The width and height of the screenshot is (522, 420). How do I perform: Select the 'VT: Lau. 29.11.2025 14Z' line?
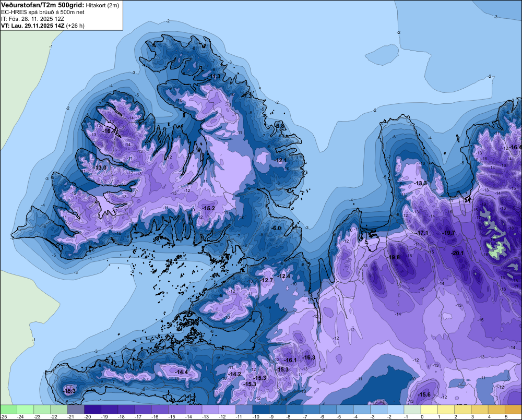(32, 26)
